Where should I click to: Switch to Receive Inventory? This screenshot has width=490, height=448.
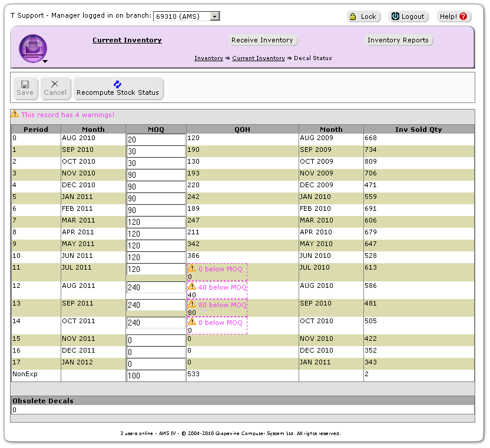tap(263, 40)
